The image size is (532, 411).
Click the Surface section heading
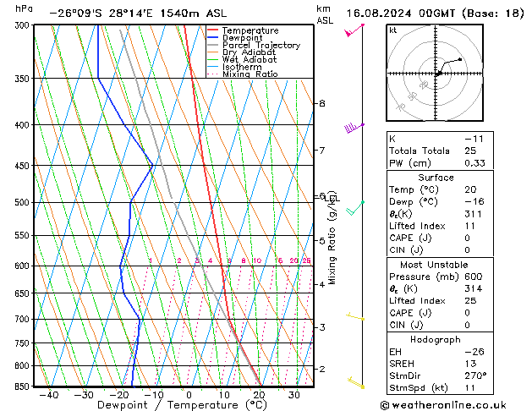[436, 178]
